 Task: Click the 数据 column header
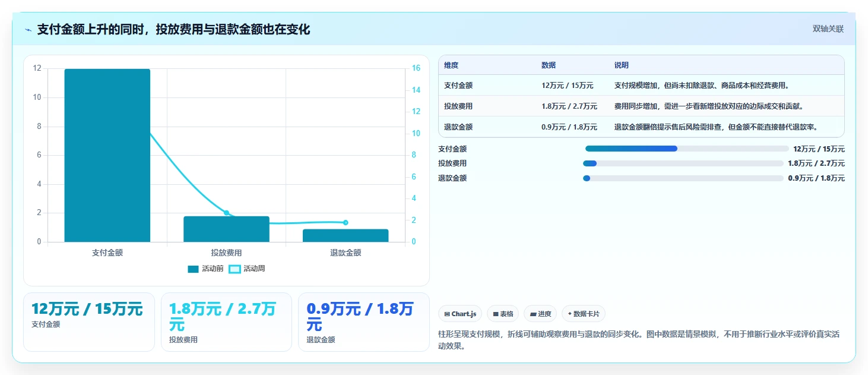point(549,65)
